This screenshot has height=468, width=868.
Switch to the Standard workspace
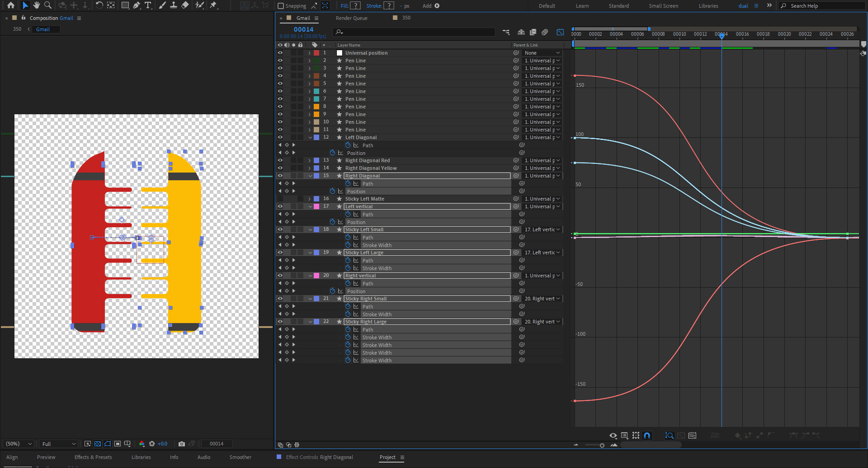[x=618, y=6]
